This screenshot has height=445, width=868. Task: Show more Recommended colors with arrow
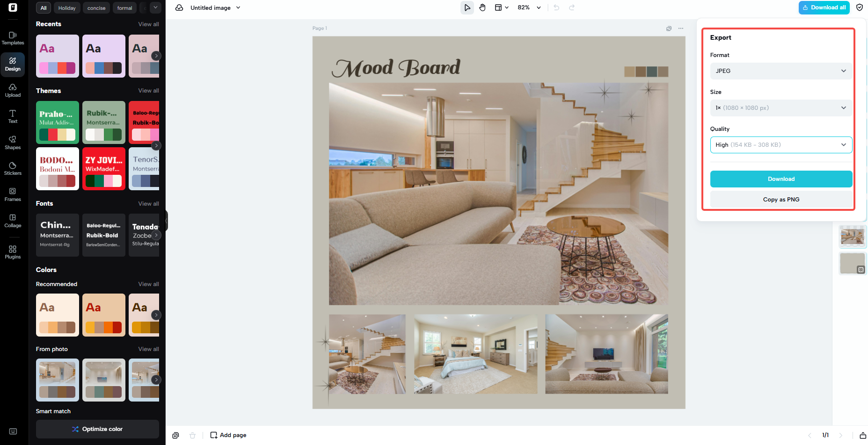coord(156,315)
